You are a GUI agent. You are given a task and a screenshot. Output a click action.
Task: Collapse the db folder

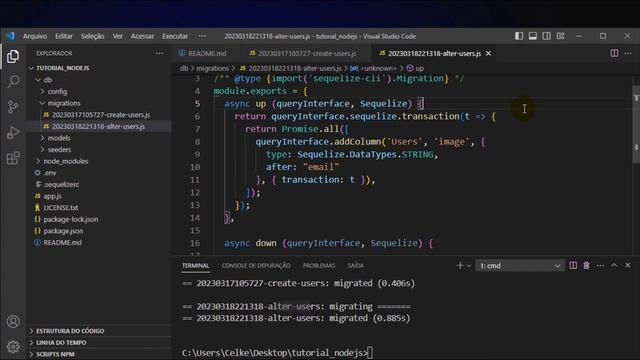[x=99, y=80]
